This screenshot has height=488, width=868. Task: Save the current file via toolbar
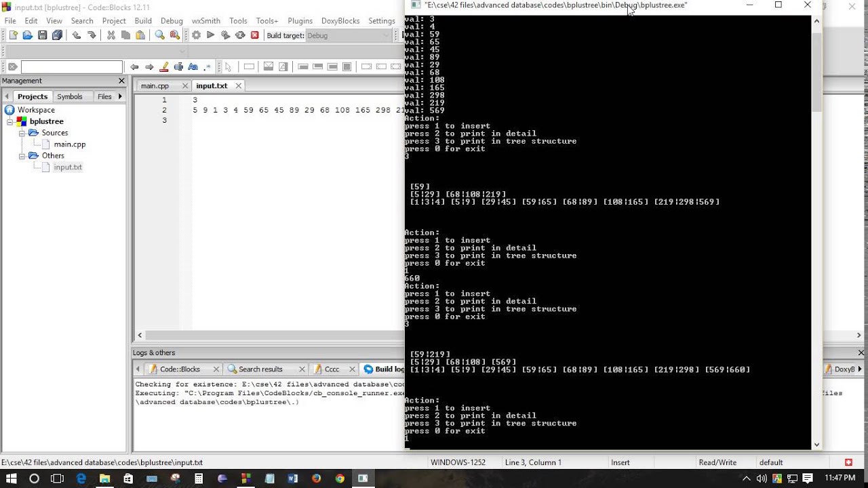43,35
